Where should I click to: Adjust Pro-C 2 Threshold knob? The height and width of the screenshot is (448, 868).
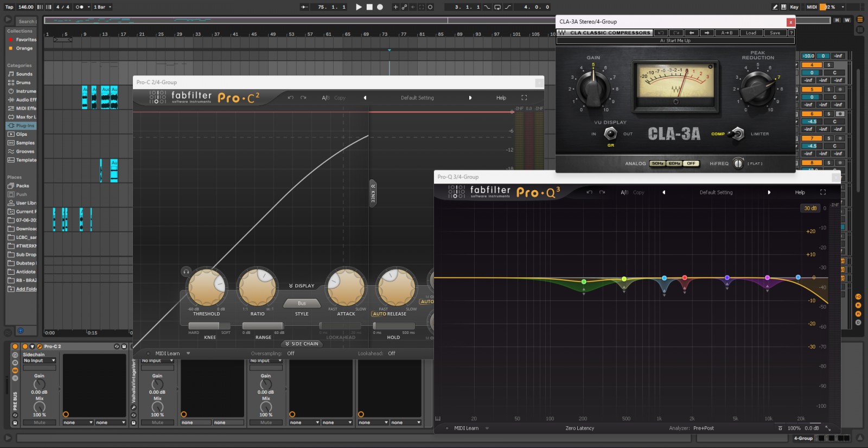206,287
